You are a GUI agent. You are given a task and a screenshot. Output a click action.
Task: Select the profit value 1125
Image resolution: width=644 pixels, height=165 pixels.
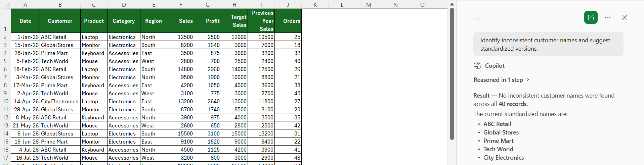[x=208, y=150]
